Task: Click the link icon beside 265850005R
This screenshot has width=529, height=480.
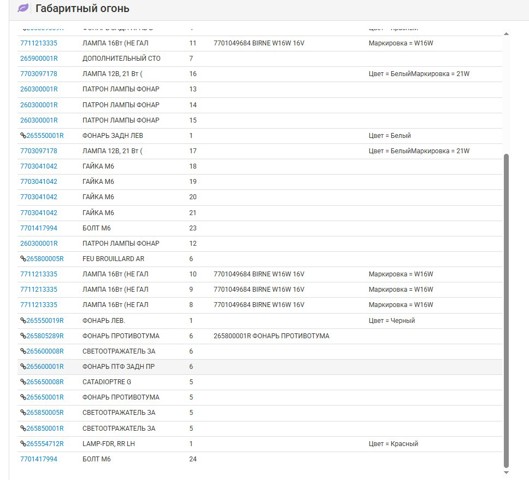Action: click(23, 413)
